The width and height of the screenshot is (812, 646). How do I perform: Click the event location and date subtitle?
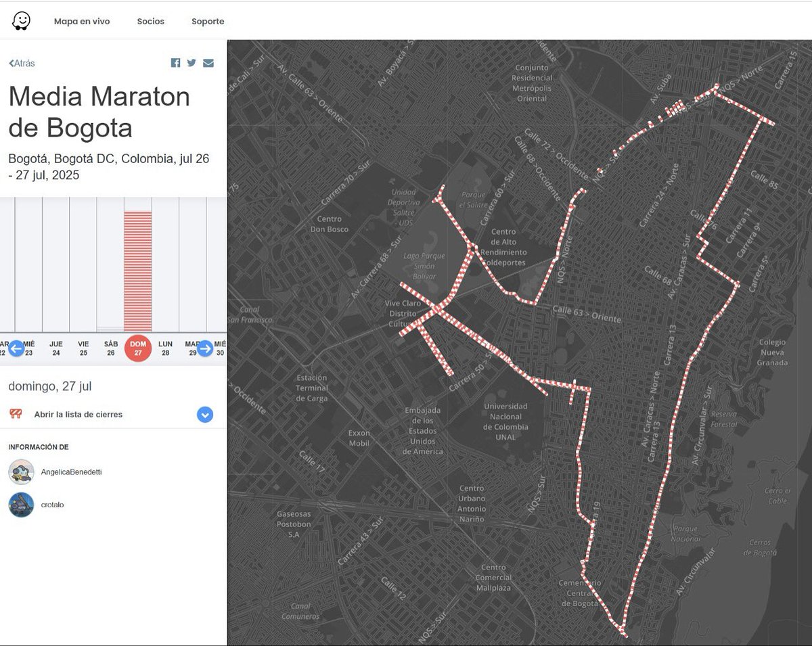(x=109, y=167)
